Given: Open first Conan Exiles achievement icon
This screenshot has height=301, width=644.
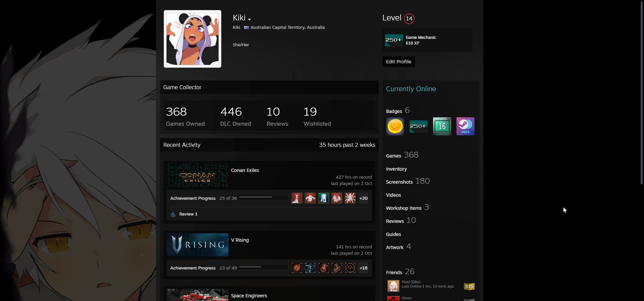Looking at the screenshot, I should 297,198.
